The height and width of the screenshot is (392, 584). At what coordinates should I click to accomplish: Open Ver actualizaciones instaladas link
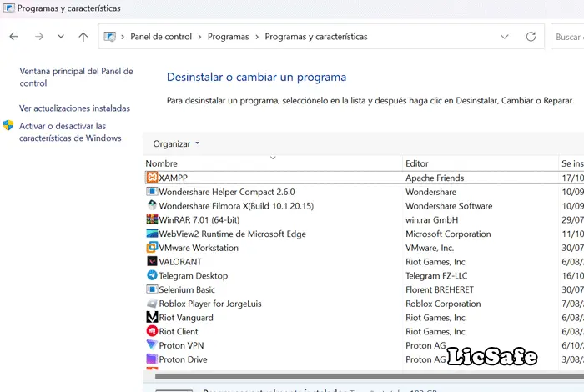(74, 108)
